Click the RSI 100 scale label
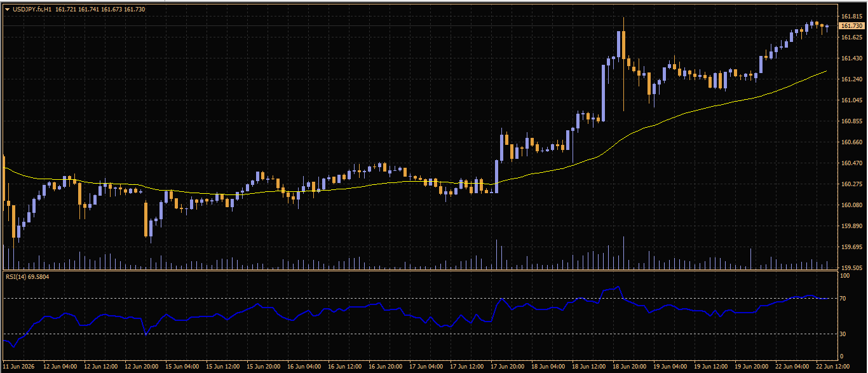The height and width of the screenshot is (373, 868). [x=845, y=276]
